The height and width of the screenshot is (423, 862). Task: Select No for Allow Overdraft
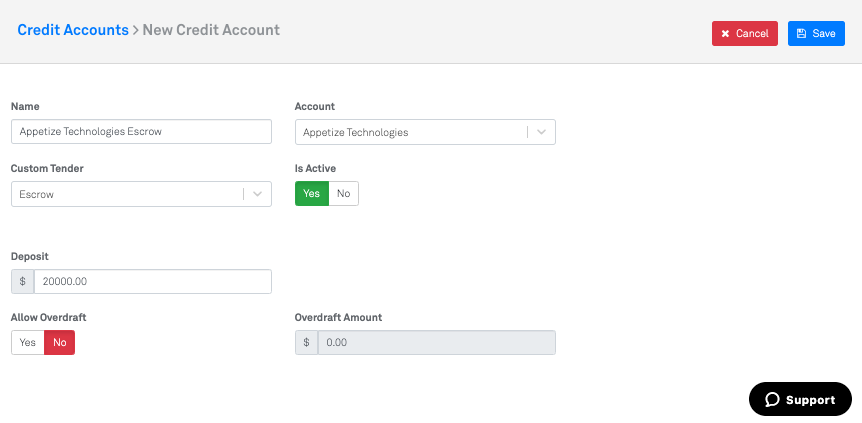pyautogui.click(x=59, y=343)
